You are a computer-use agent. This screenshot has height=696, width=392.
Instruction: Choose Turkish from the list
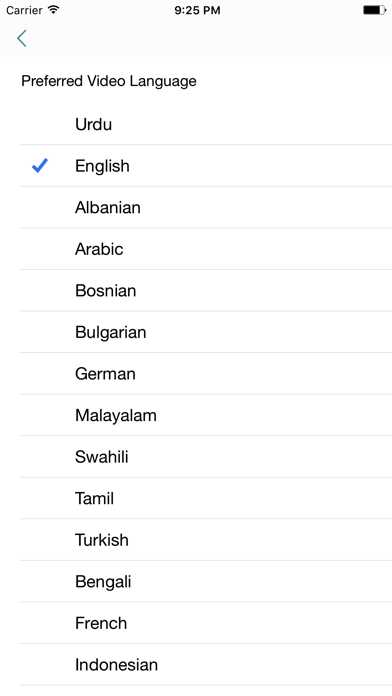206,540
